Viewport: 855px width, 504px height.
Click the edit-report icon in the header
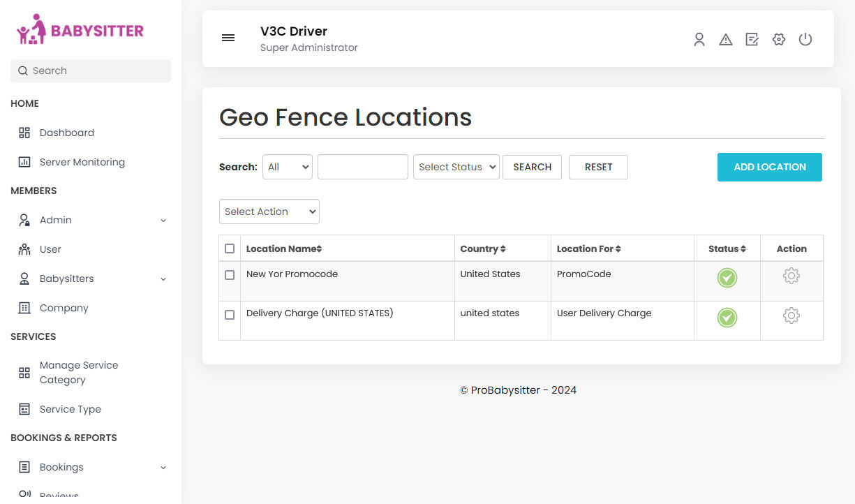pyautogui.click(x=752, y=40)
